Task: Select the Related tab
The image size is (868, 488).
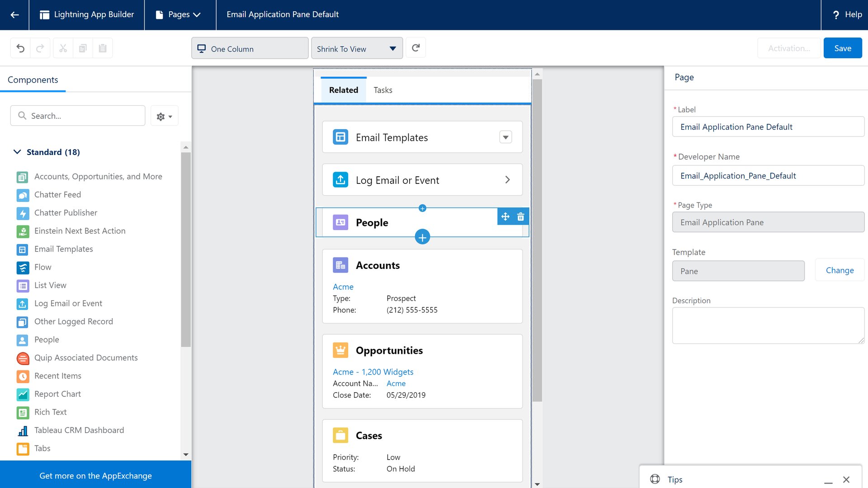Action: 344,89
